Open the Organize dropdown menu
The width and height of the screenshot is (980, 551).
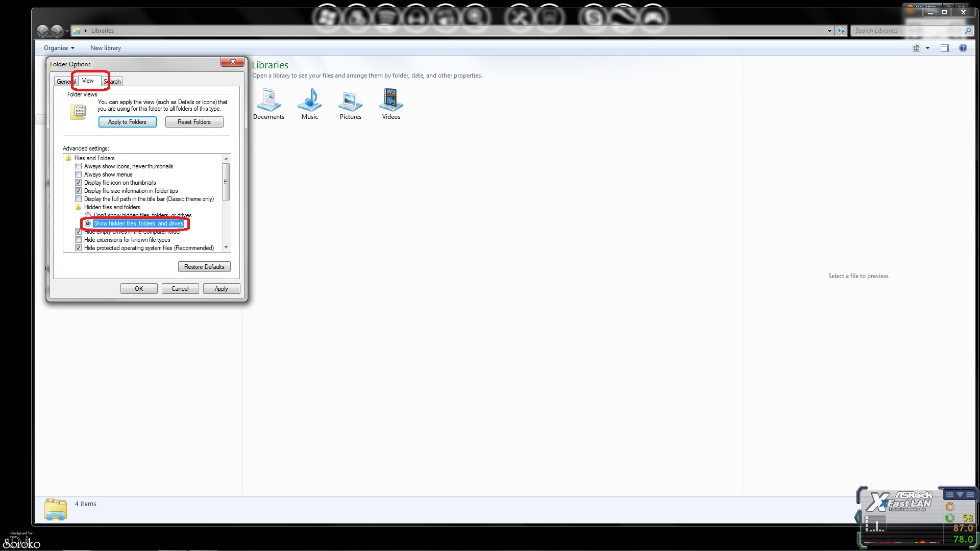tap(59, 48)
